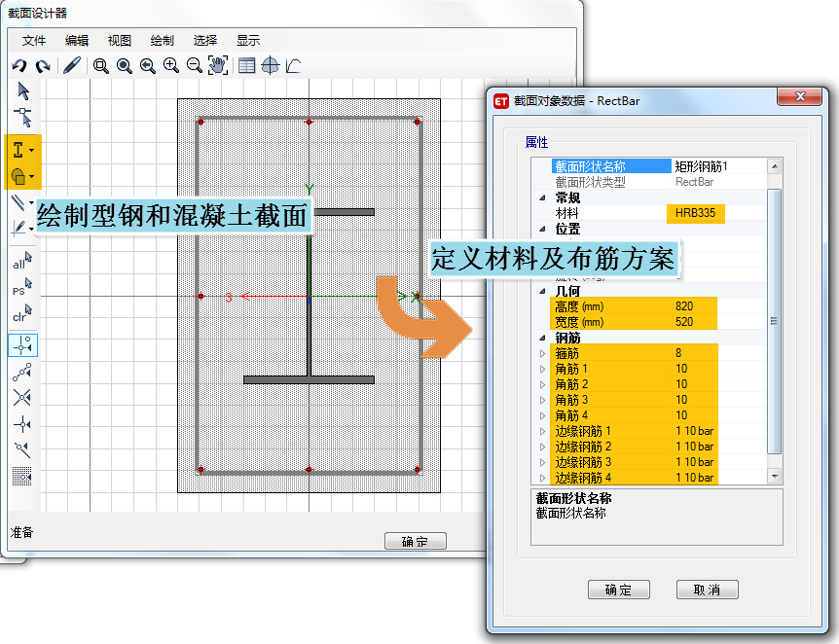Toggle the snap to points and intersections button
839x644 pixels.
[x=22, y=344]
